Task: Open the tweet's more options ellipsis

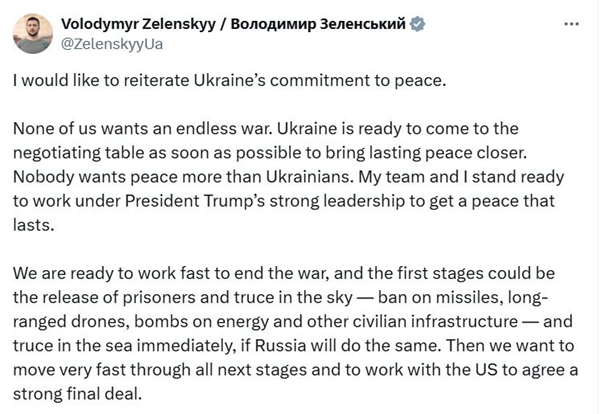Action: pyautogui.click(x=570, y=23)
